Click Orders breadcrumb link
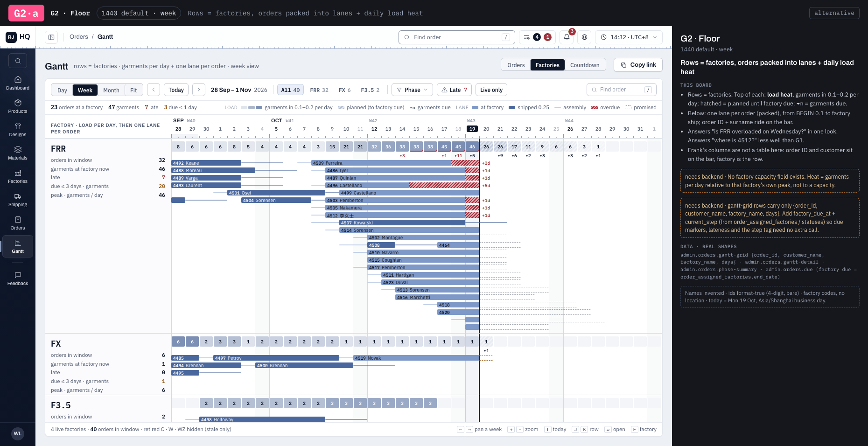This screenshot has height=446, width=868. click(x=79, y=37)
